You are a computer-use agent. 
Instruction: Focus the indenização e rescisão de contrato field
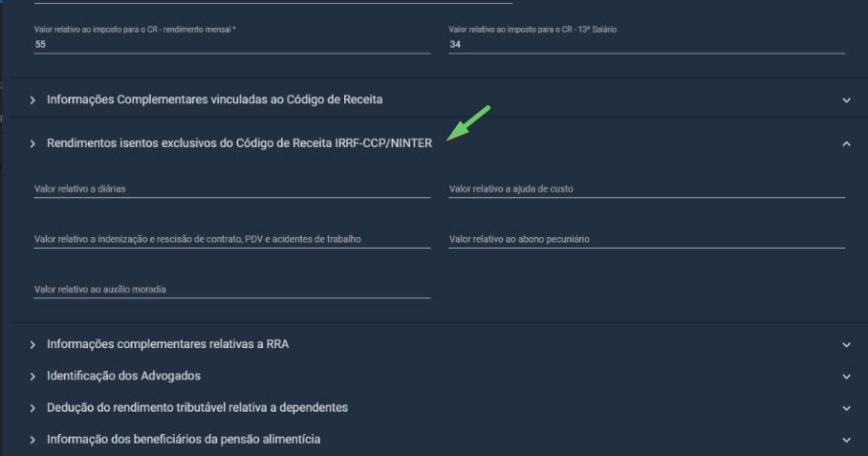click(232, 239)
